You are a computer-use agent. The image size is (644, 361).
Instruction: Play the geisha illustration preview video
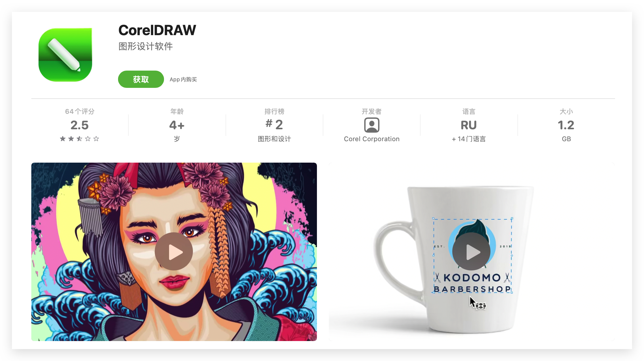tap(174, 252)
